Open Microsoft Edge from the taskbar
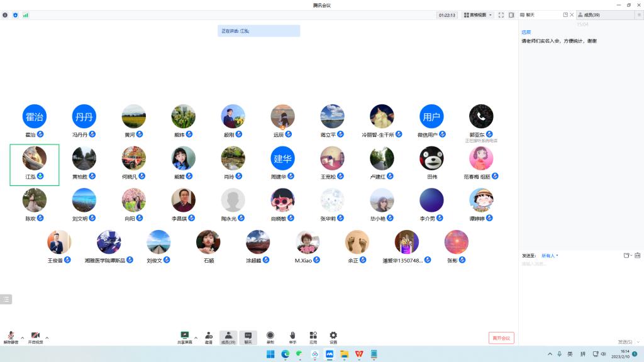Viewport: 644px width, 362px height. 285,354
